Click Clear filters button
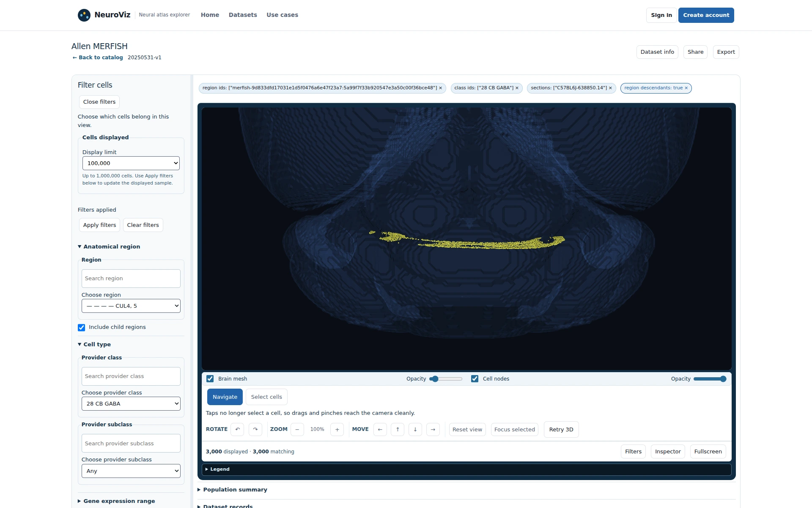The width and height of the screenshot is (812, 508). [x=143, y=225]
